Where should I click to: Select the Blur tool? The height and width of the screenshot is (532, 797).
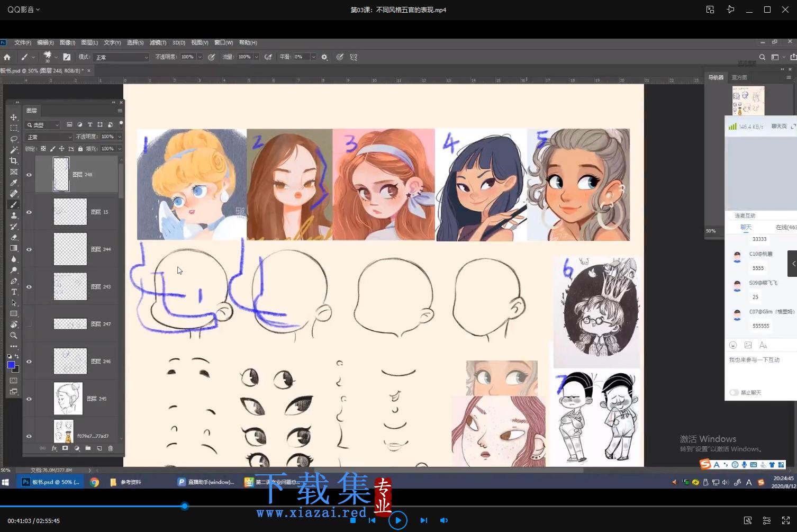pos(14,259)
